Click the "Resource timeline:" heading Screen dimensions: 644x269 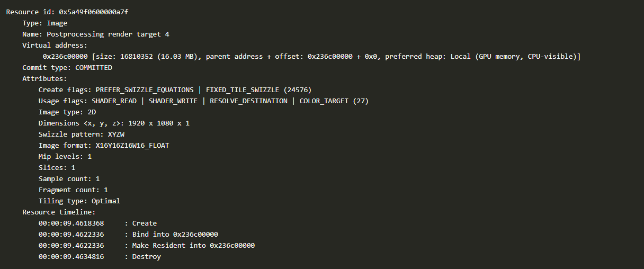pyautogui.click(x=59, y=212)
